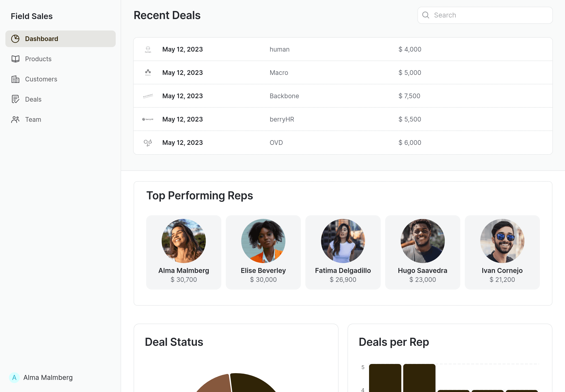Open the Dashboard menu item
This screenshot has height=392, width=565.
click(x=60, y=39)
